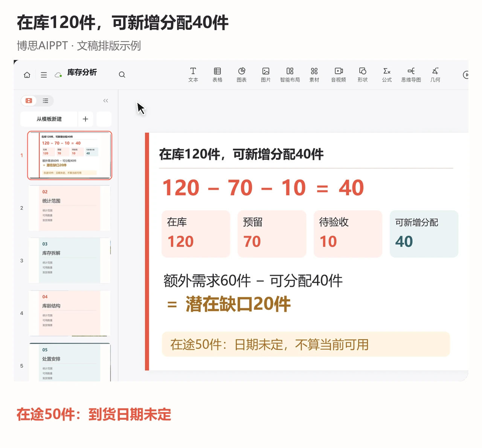The height and width of the screenshot is (448, 482).
Task: Click the document title 库存分析
Action: pyautogui.click(x=82, y=72)
